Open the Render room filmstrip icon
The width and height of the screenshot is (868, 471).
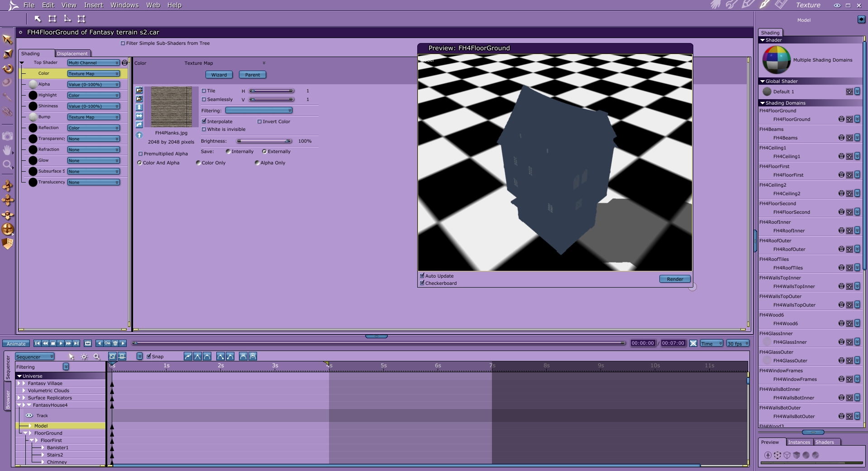pos(781,5)
